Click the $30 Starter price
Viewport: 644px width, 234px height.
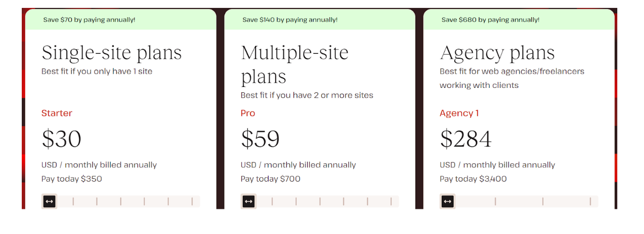coord(62,139)
